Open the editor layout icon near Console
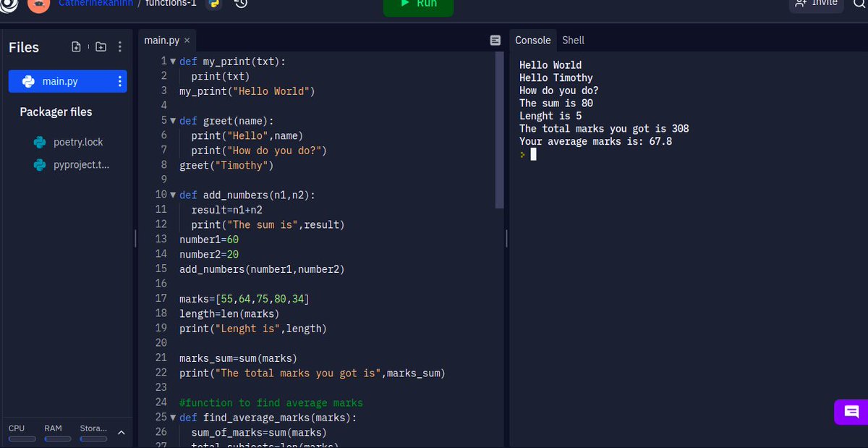Viewport: 868px width, 448px height. pyautogui.click(x=495, y=41)
